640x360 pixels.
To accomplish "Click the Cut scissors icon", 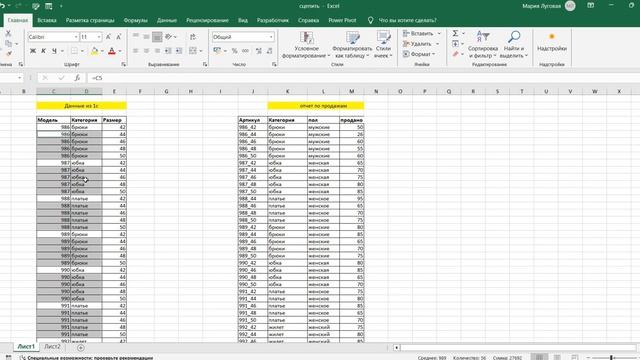I will pos(8,33).
